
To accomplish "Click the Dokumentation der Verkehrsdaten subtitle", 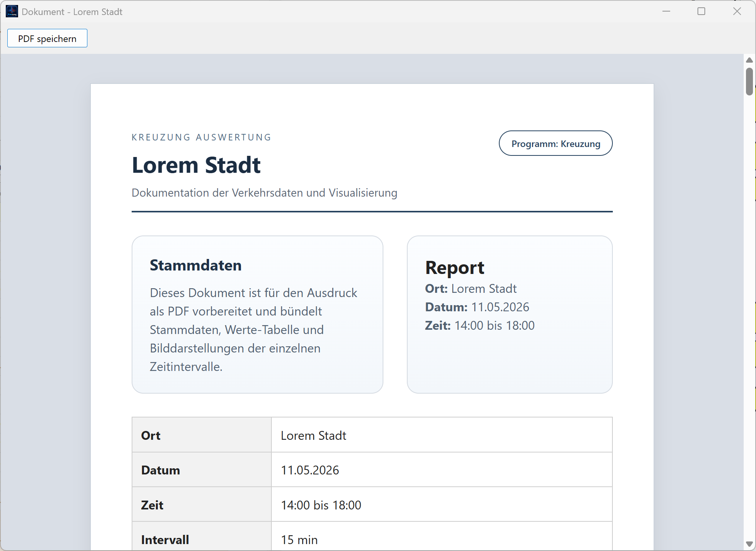I will [x=264, y=193].
